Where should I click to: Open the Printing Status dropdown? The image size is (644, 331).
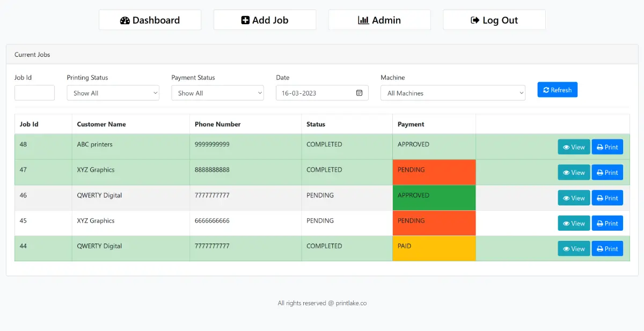[113, 93]
